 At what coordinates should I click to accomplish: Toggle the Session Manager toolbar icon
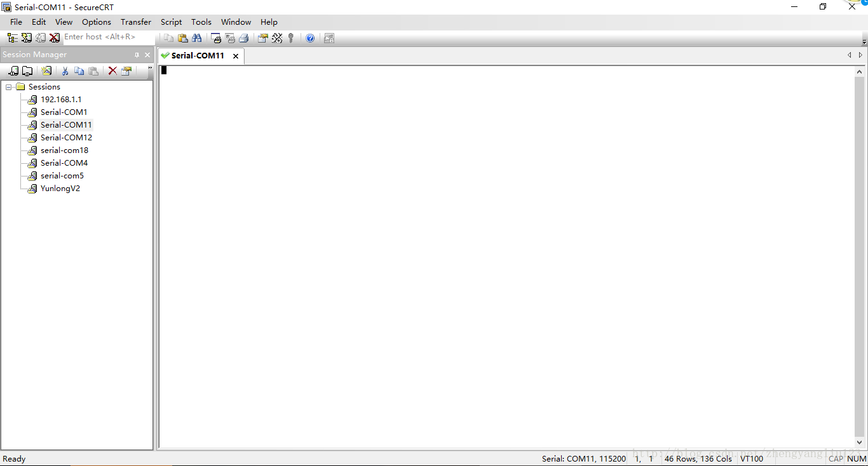12,38
